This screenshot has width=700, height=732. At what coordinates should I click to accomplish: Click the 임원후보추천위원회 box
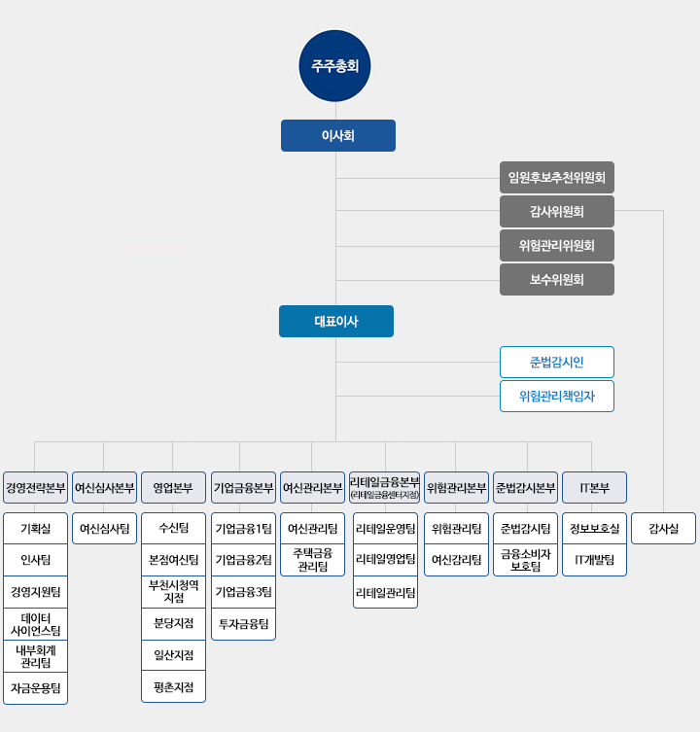coord(557,177)
